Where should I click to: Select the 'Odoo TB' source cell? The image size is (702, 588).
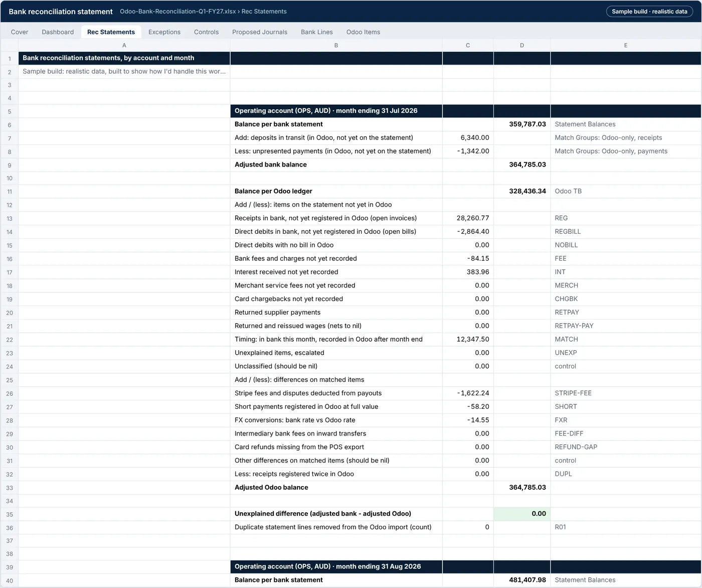(x=626, y=191)
